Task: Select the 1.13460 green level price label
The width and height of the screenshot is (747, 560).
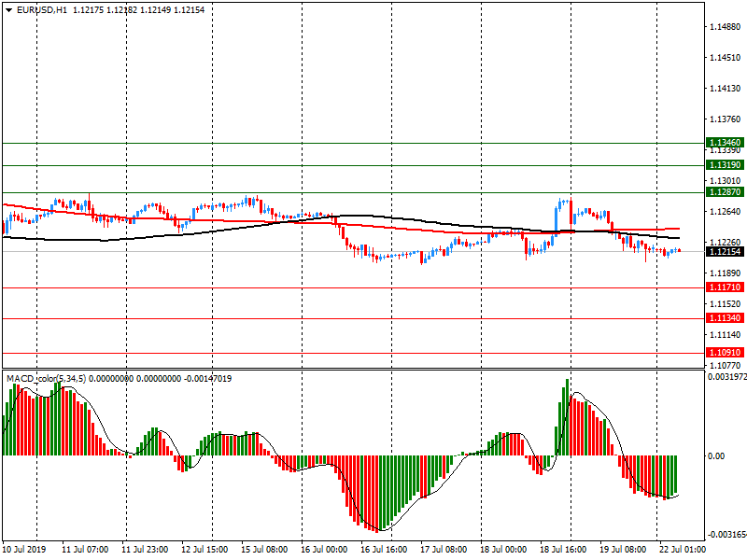Action: [725, 143]
